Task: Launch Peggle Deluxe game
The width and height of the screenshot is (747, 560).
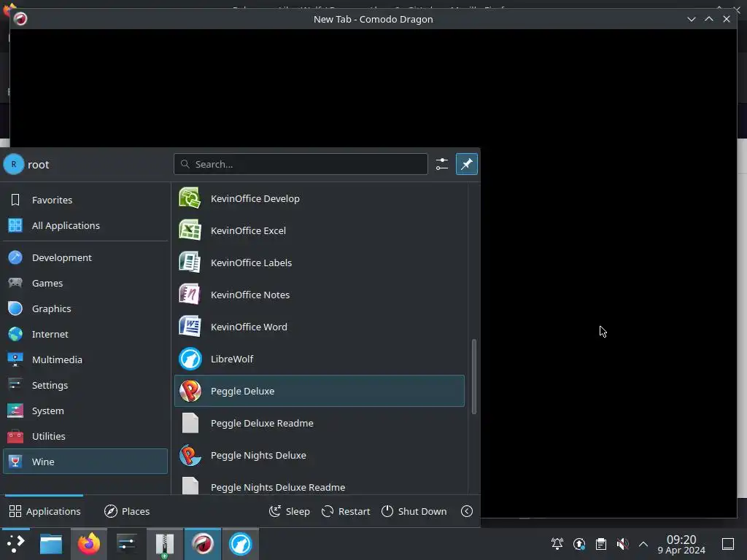Action: 320,391
